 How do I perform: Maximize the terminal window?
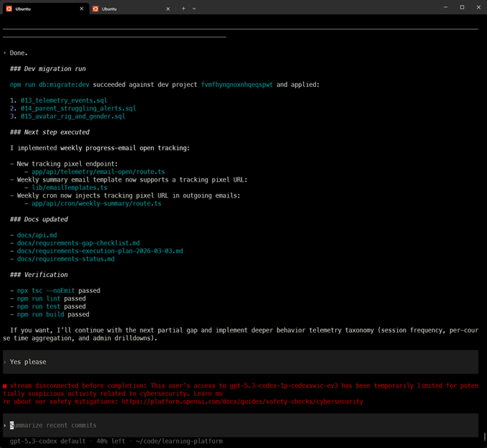click(462, 7)
